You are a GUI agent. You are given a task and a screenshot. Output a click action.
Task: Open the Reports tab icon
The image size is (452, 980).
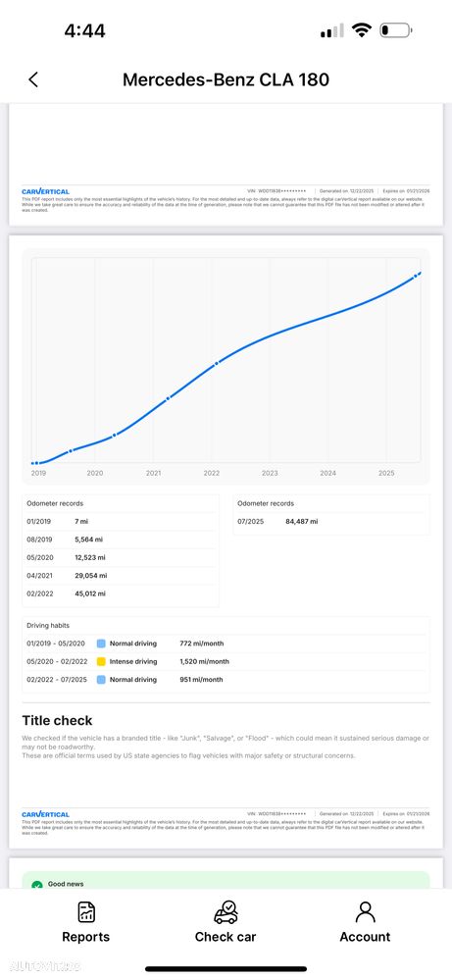[x=86, y=912]
